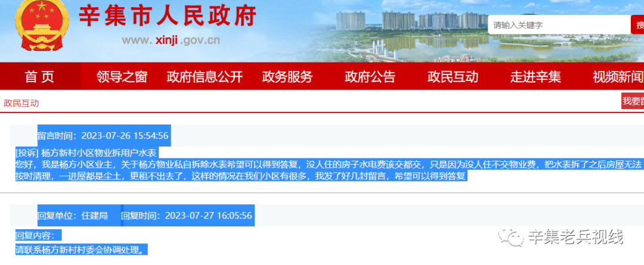Open the 领导之窗 menu item
This screenshot has width=644, height=265.
point(122,77)
